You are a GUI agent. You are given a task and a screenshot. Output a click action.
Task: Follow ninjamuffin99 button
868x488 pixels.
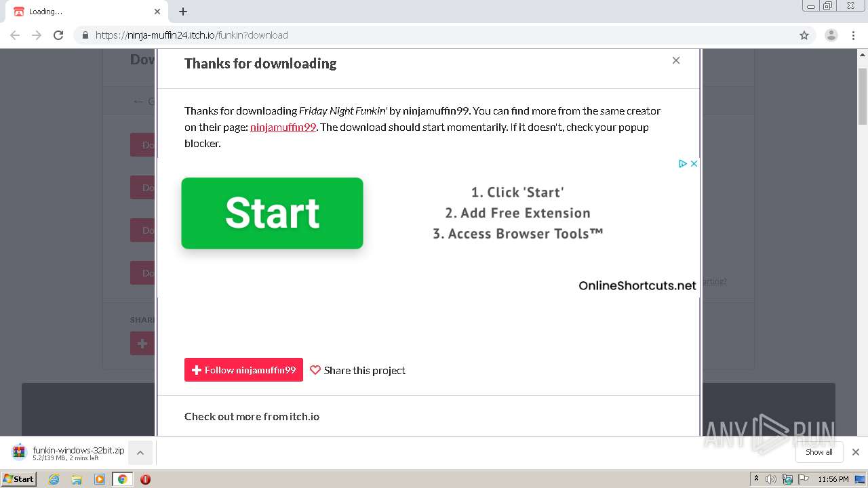click(x=243, y=370)
